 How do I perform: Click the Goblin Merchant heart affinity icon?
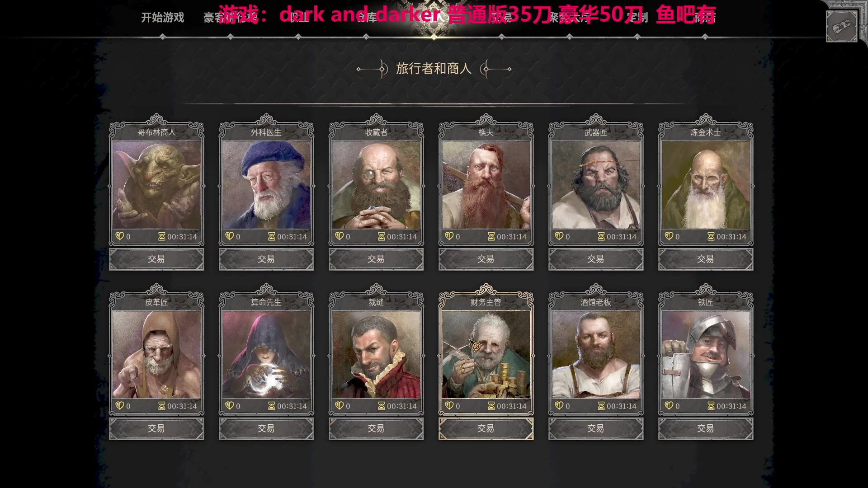[x=120, y=236]
